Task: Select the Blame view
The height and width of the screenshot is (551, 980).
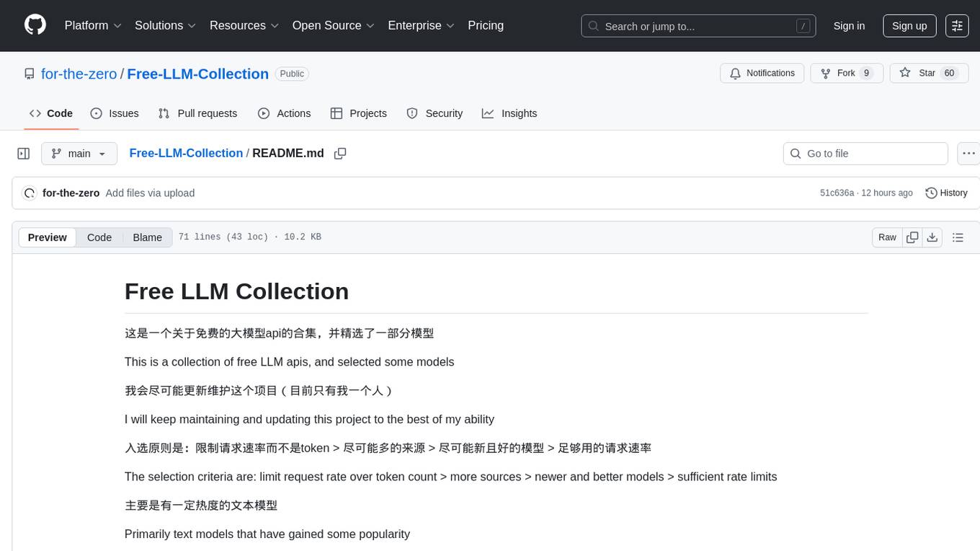Action: tap(147, 237)
